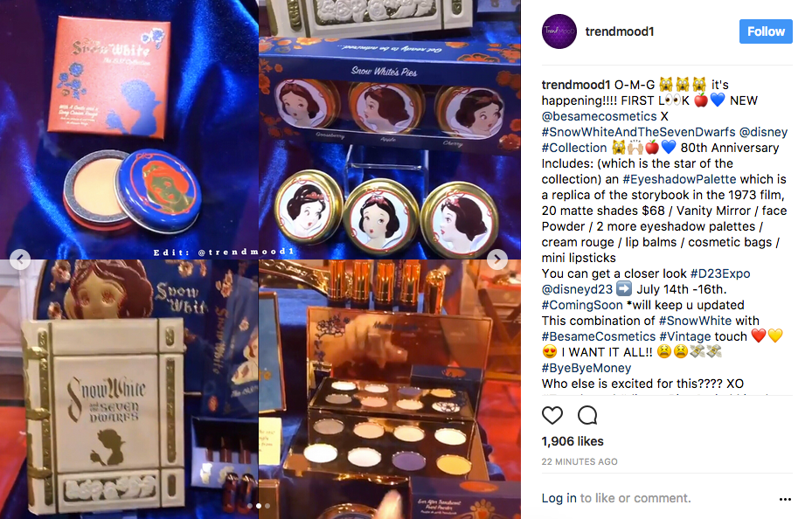Image resolution: width=812 pixels, height=519 pixels.
Task: Select the carousel pagination dots
Action: coord(259,506)
